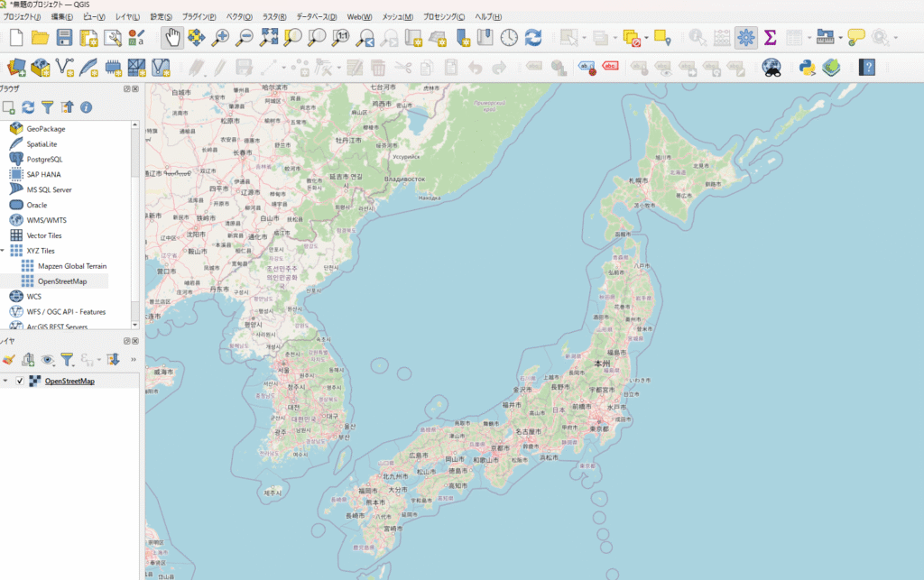Activate the Pan Map hand tool
Image resolution: width=924 pixels, height=580 pixels.
coord(172,38)
